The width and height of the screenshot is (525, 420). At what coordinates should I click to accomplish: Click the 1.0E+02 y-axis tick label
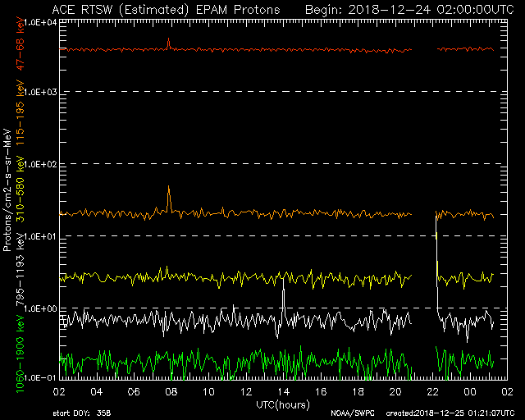click(x=39, y=164)
